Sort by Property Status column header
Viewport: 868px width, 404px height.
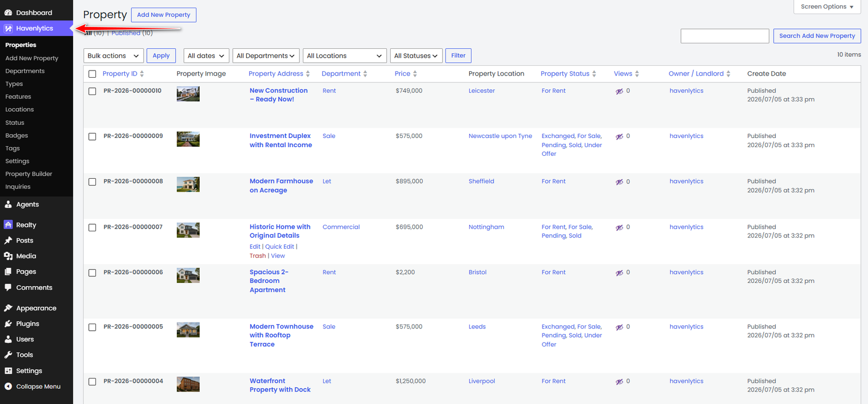pyautogui.click(x=568, y=74)
